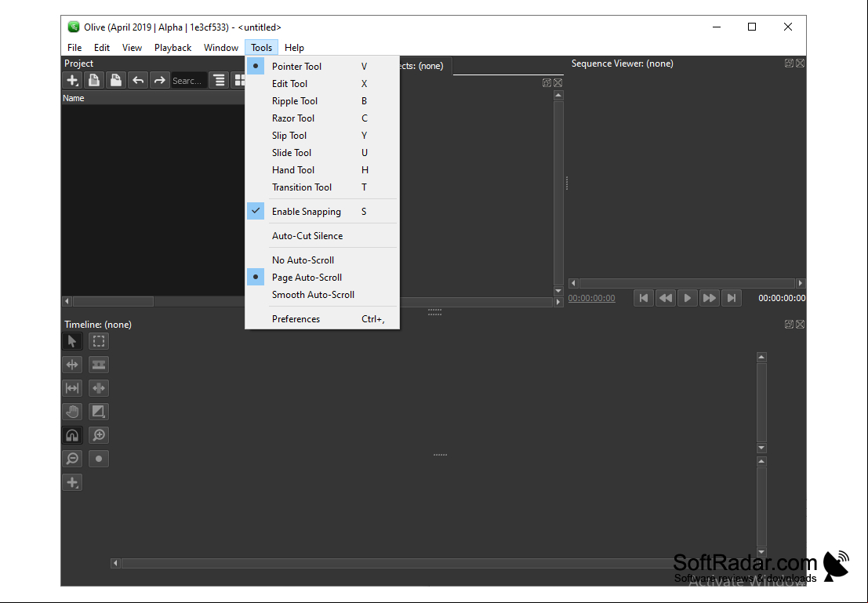Open the Help menu
868x603 pixels.
(x=295, y=48)
